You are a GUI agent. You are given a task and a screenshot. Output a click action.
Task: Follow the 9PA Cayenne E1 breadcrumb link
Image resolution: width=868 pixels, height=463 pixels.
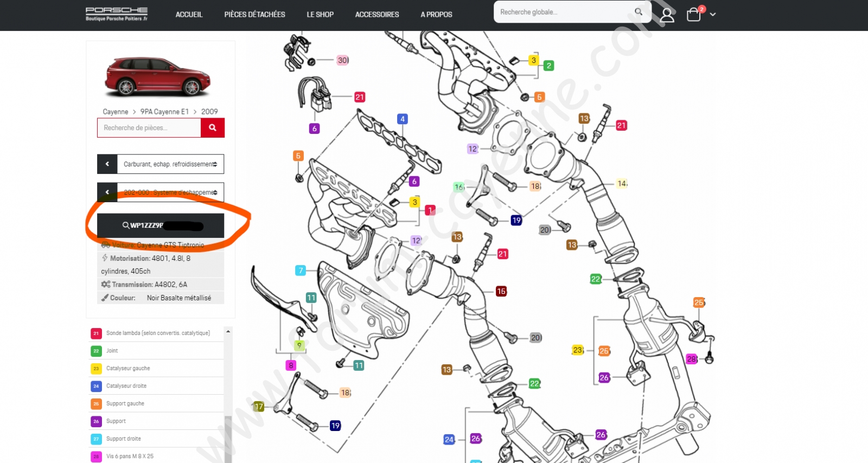point(164,112)
